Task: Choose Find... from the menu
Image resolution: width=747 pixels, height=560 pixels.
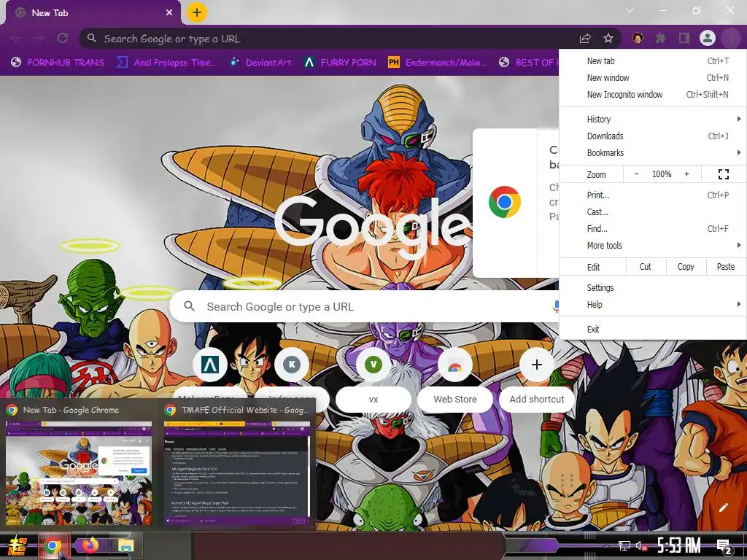Action: (x=653, y=228)
